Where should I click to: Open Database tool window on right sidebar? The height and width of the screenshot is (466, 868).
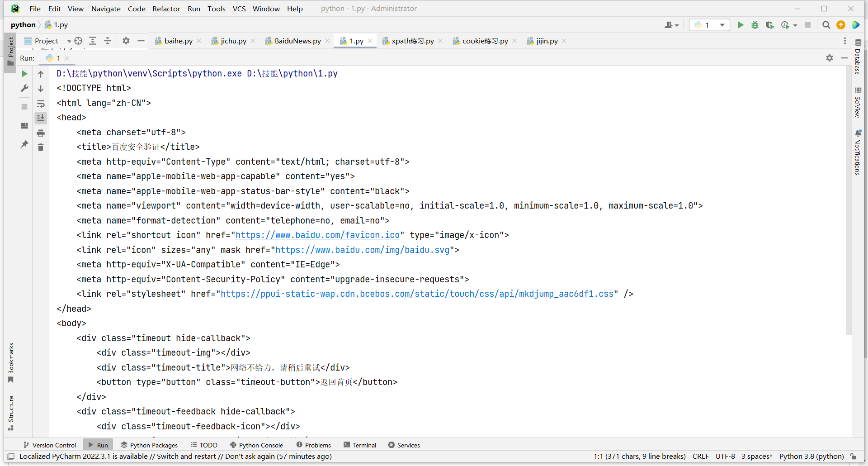coord(858,57)
